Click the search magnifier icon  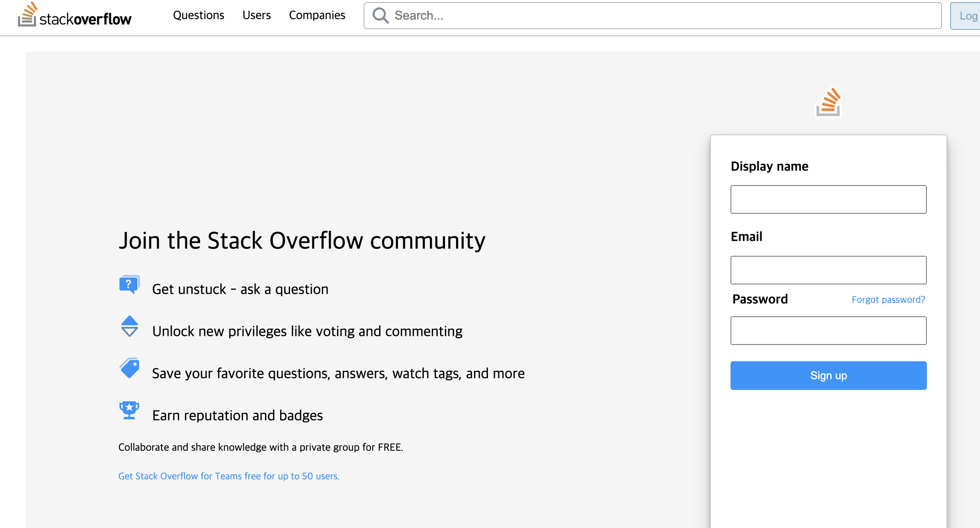click(380, 16)
